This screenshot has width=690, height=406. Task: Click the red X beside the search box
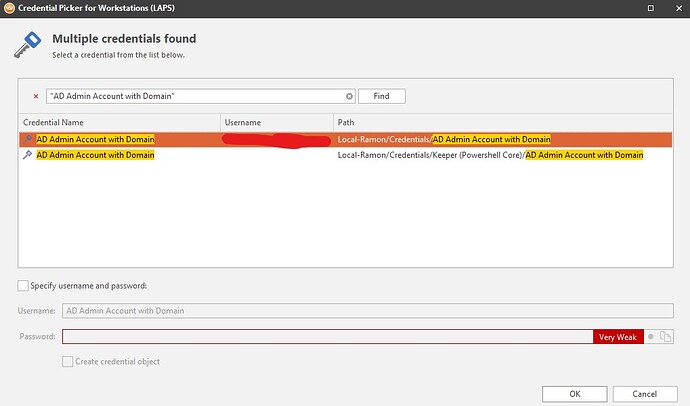point(36,96)
